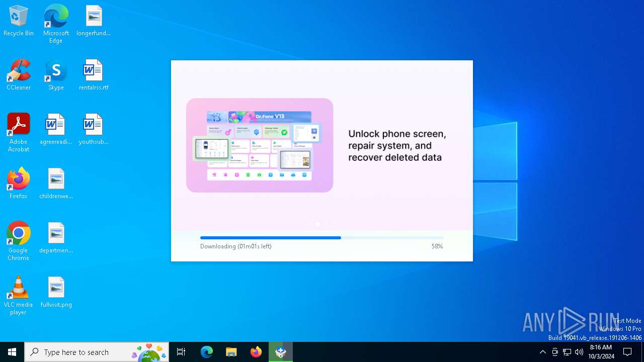Open the Windows Start menu
This screenshot has height=362, width=644.
click(x=12, y=352)
